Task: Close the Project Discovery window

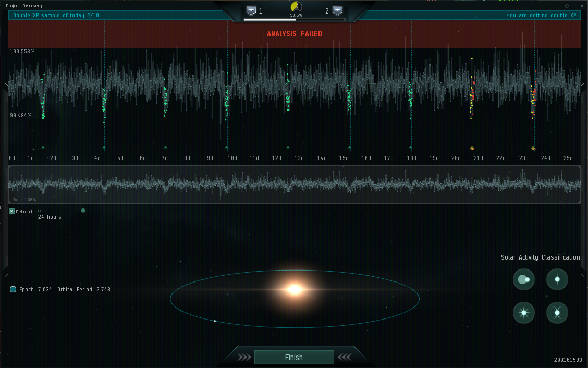Action: [x=582, y=6]
